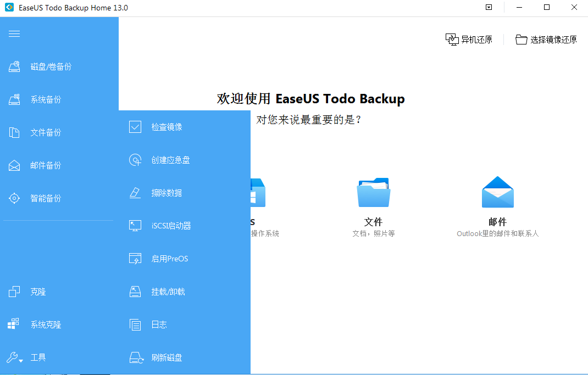Click the 邮件备份 envelope icon
This screenshot has height=375, width=588.
(x=14, y=165)
